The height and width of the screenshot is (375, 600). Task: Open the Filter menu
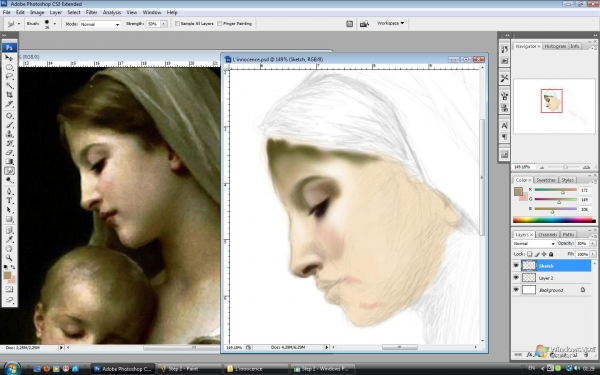pos(91,12)
